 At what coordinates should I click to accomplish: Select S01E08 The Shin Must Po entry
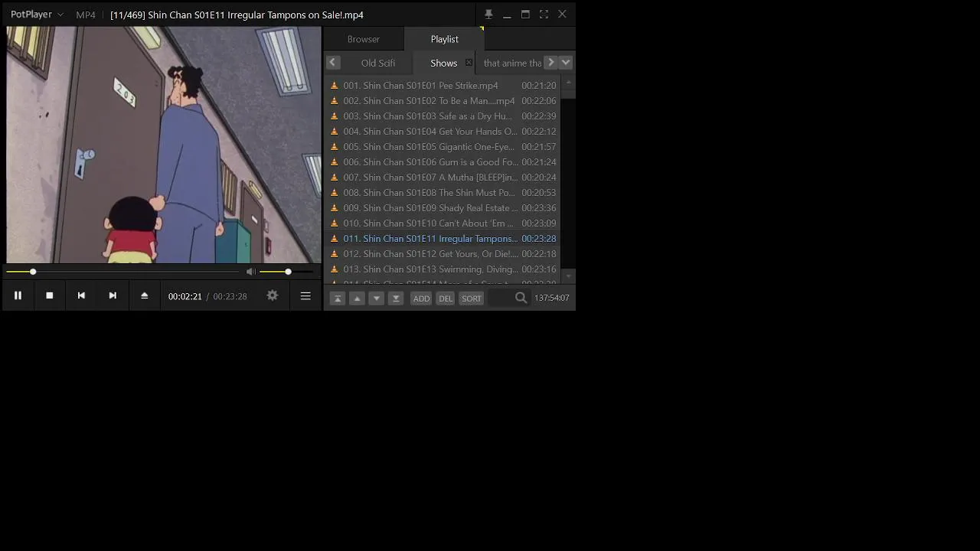point(443,193)
